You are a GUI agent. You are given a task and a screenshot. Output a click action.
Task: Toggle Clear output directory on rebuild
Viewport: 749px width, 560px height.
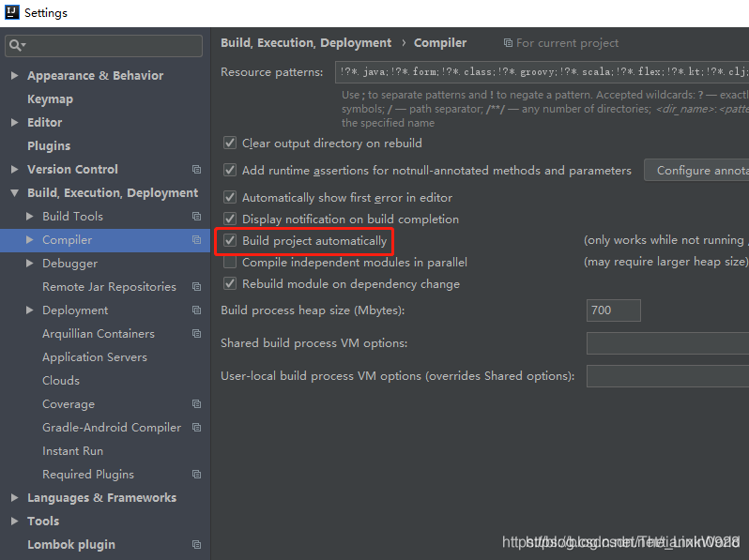[230, 143]
